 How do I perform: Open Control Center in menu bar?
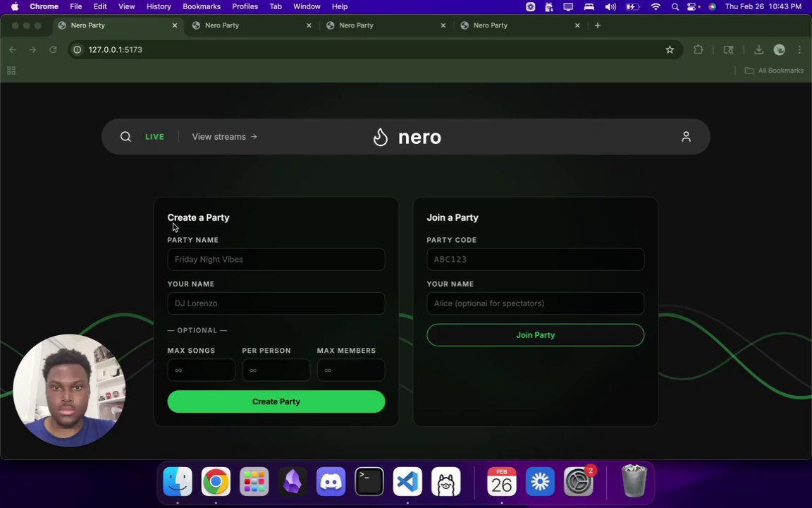tap(692, 7)
